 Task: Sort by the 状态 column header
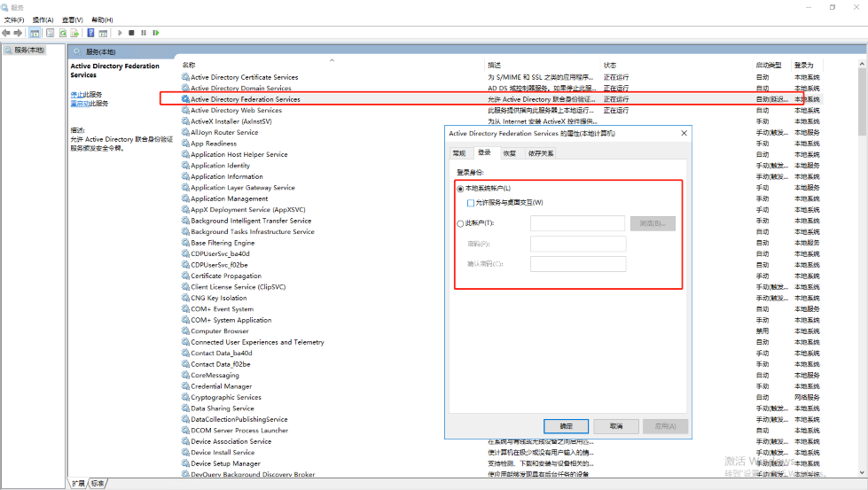[x=609, y=66]
